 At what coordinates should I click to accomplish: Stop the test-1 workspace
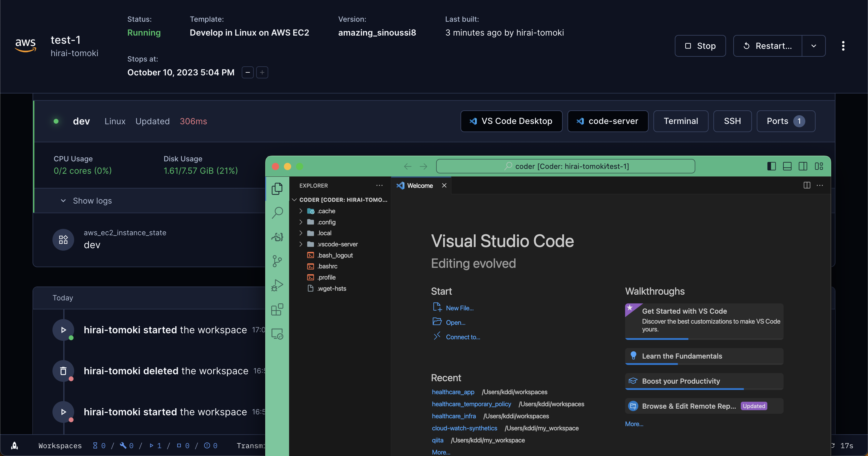click(700, 46)
